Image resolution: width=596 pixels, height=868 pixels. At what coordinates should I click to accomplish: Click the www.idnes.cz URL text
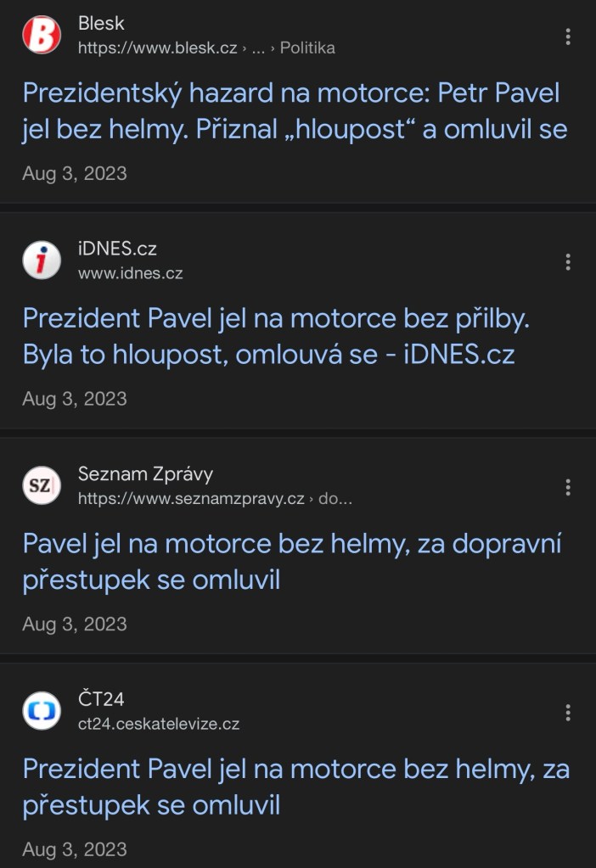(x=130, y=273)
